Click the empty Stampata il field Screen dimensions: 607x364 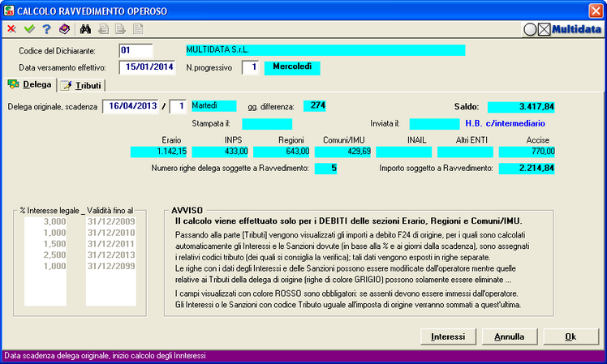267,124
